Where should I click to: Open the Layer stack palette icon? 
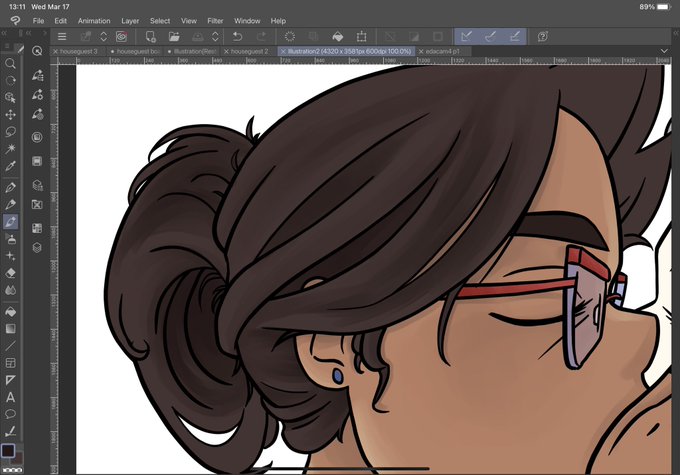37,247
